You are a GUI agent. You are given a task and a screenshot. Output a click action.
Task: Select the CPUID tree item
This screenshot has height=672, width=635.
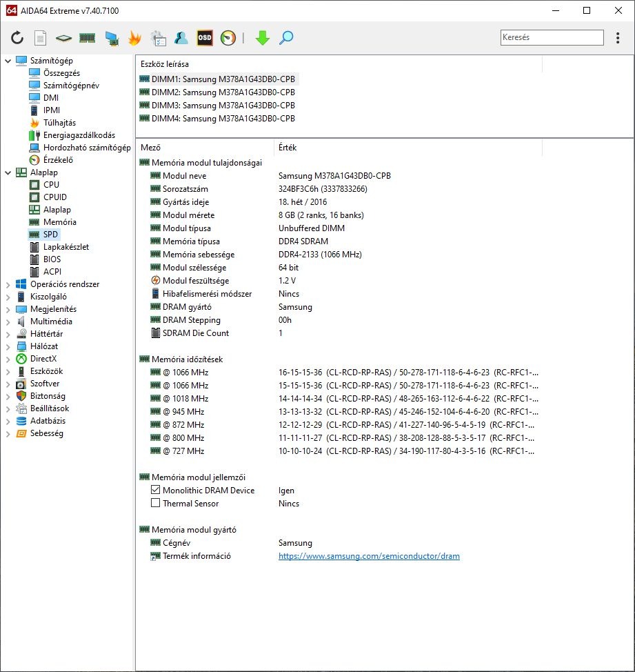[54, 197]
